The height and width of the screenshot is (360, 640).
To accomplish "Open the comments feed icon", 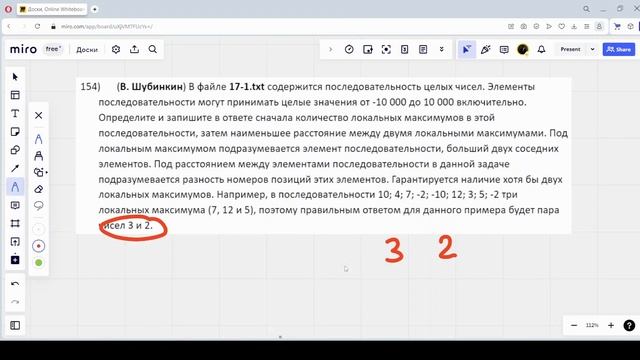I will pyautogui.click(x=504, y=49).
